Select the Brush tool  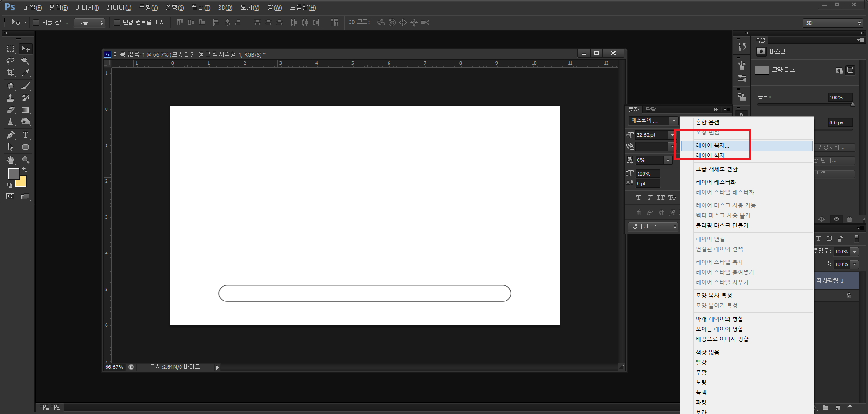point(26,86)
